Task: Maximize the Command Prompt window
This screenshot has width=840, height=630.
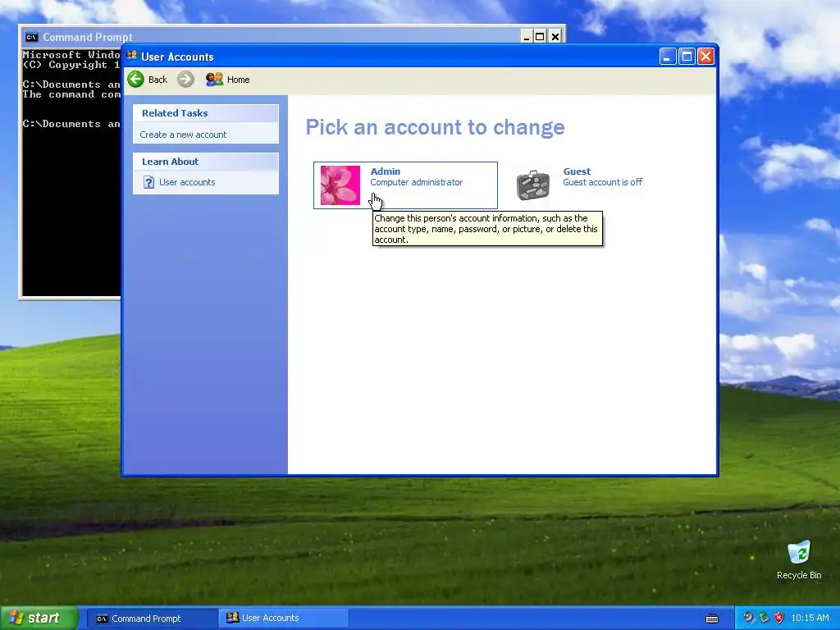Action: click(540, 36)
